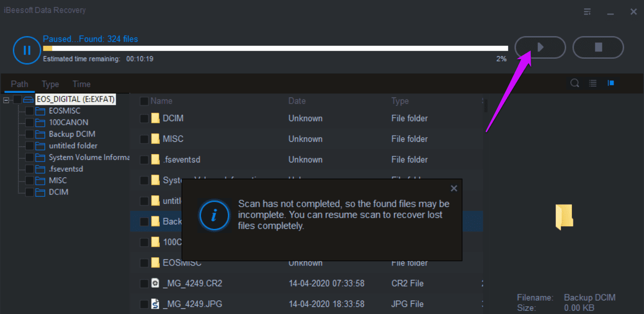Click 100CANON folder icon in tree

(40, 122)
